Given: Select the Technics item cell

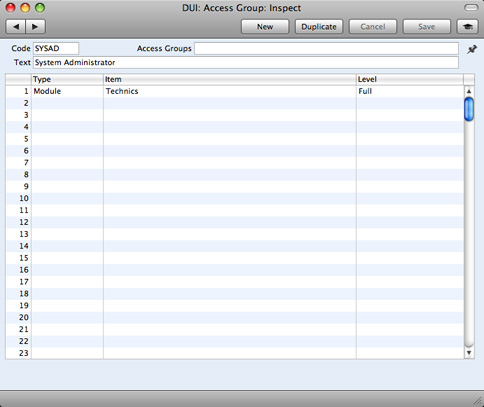Looking at the screenshot, I should point(230,91).
